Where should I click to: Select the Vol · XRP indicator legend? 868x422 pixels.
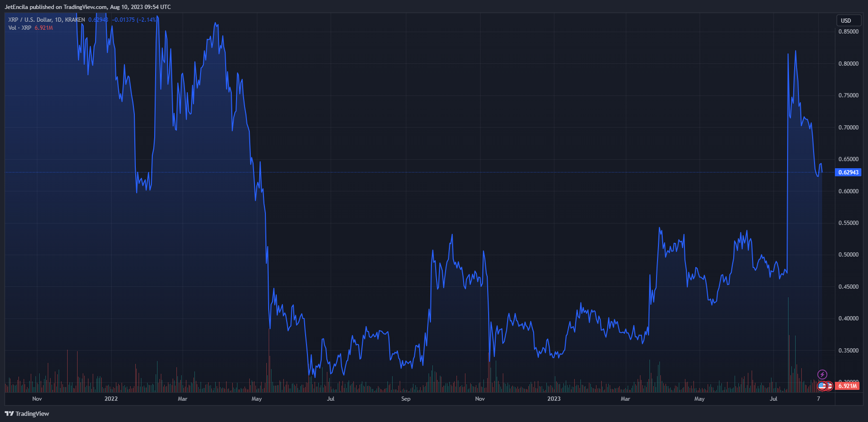click(x=20, y=28)
